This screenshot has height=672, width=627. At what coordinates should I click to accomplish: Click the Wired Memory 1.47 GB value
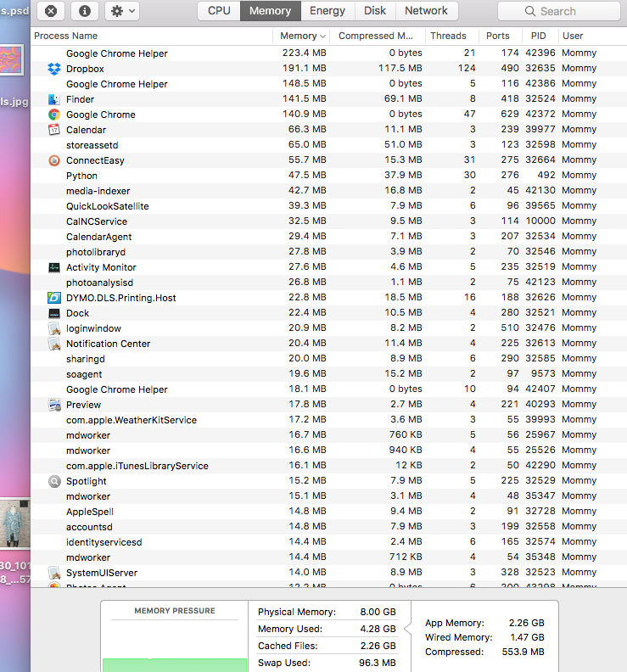[x=527, y=637]
